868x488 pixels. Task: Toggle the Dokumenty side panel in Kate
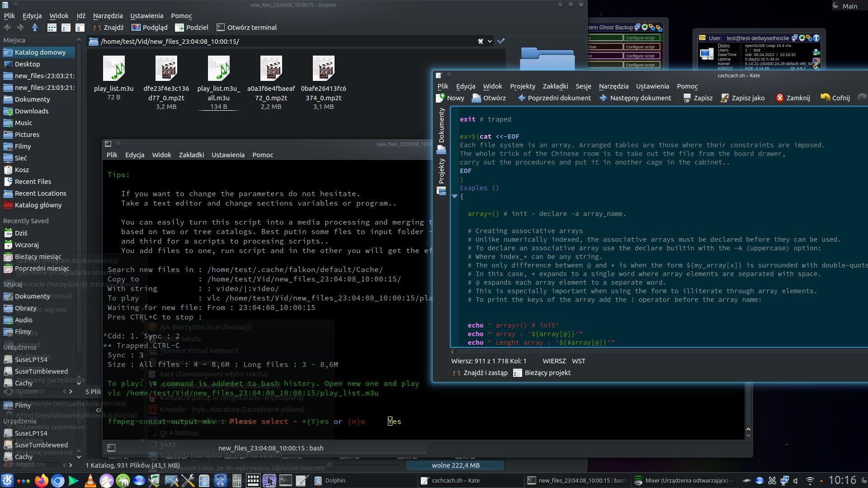(441, 126)
